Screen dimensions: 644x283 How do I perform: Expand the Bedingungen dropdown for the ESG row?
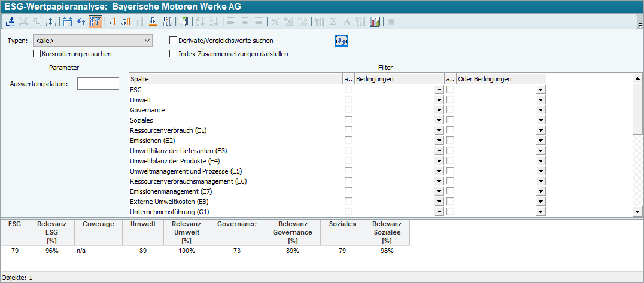[439, 90]
